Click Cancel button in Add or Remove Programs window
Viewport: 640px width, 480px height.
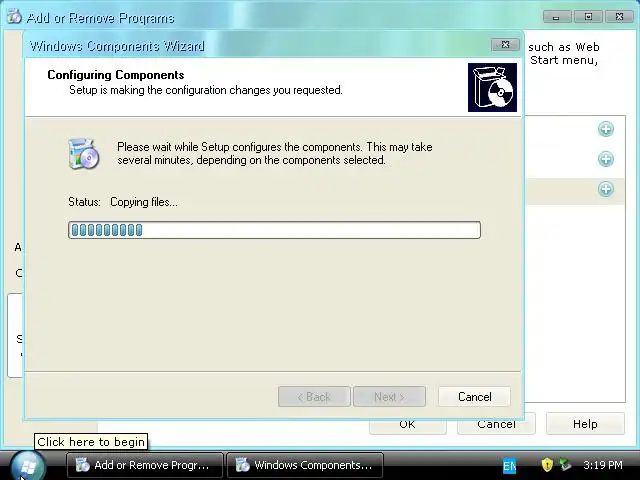496,425
